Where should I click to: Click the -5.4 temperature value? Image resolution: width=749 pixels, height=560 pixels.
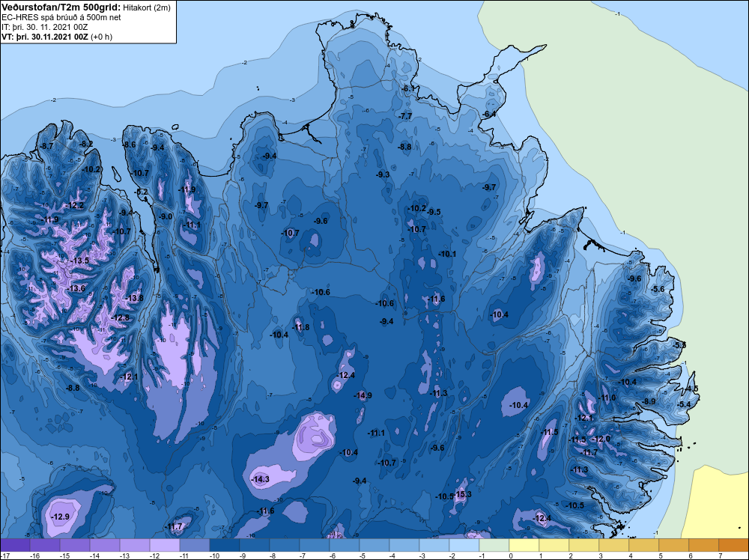coord(684,404)
